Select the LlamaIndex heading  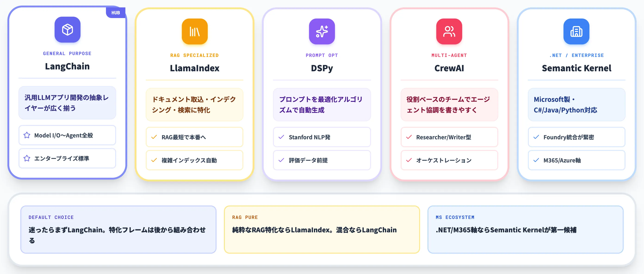pyautogui.click(x=195, y=68)
